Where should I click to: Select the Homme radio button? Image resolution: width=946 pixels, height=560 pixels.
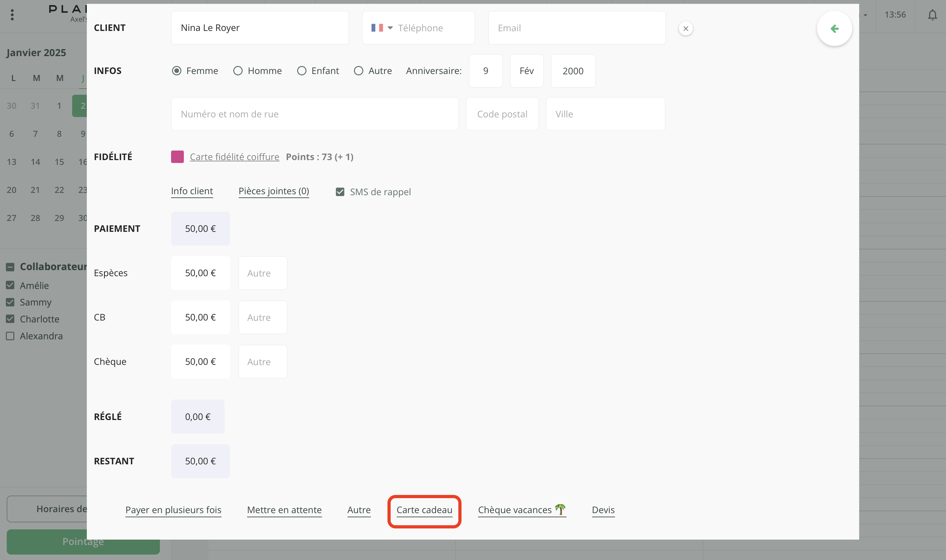(x=238, y=71)
